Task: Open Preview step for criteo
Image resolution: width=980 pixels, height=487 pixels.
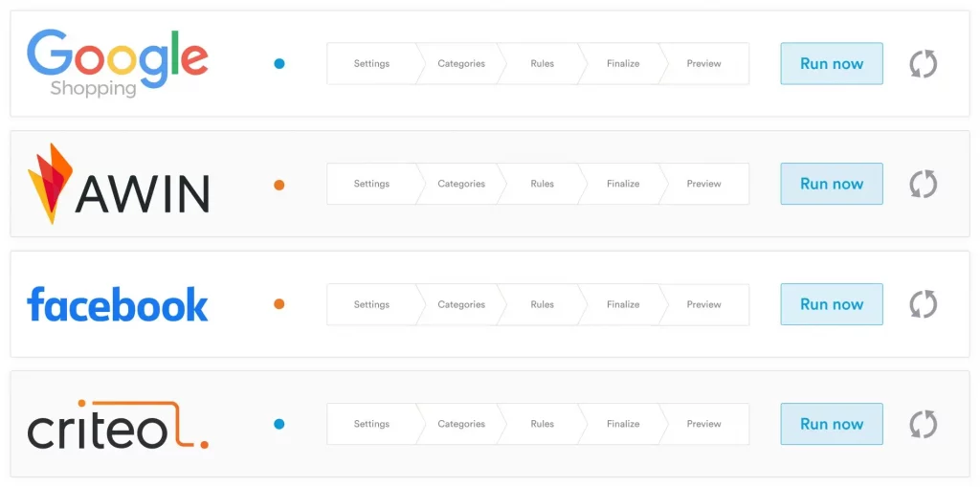Action: 703,424
